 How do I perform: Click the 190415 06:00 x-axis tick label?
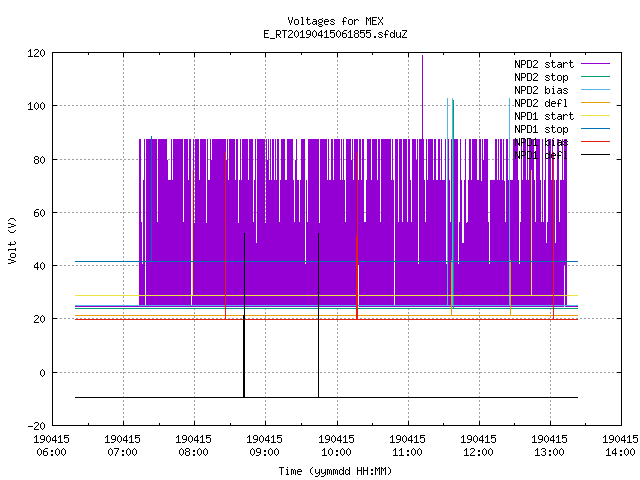point(51,446)
